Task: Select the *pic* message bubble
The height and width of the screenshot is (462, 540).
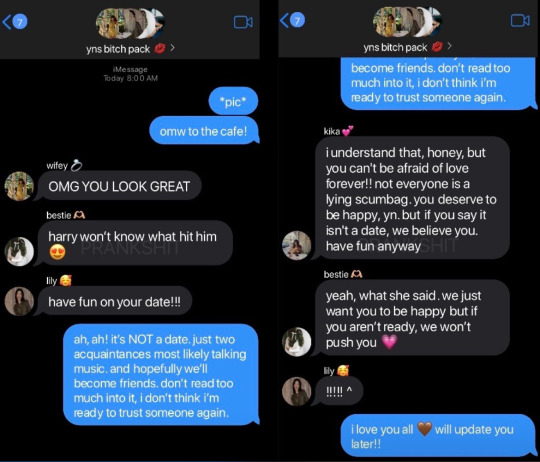Action: click(x=233, y=101)
